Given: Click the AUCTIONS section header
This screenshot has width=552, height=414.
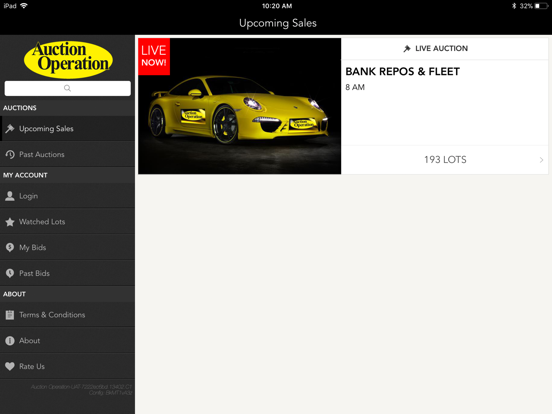Looking at the screenshot, I should point(20,108).
